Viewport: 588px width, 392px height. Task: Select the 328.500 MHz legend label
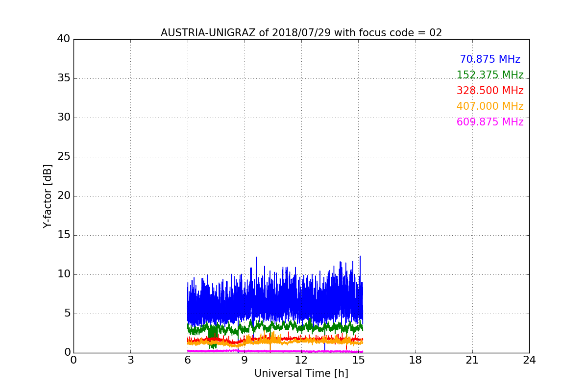490,91
